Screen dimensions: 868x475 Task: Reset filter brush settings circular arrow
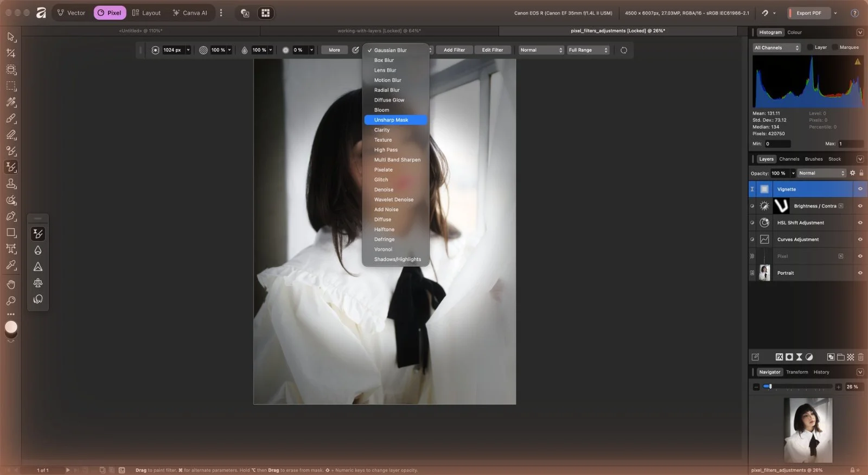(624, 50)
